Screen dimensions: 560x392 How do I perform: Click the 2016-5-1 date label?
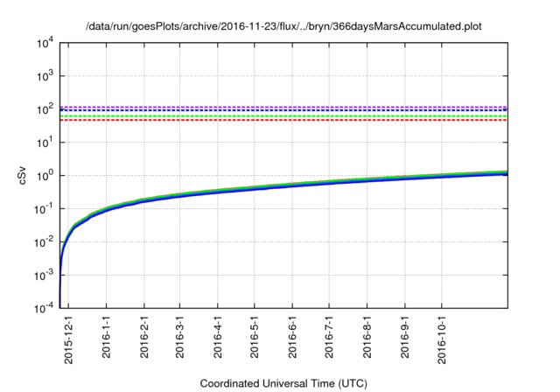point(255,336)
